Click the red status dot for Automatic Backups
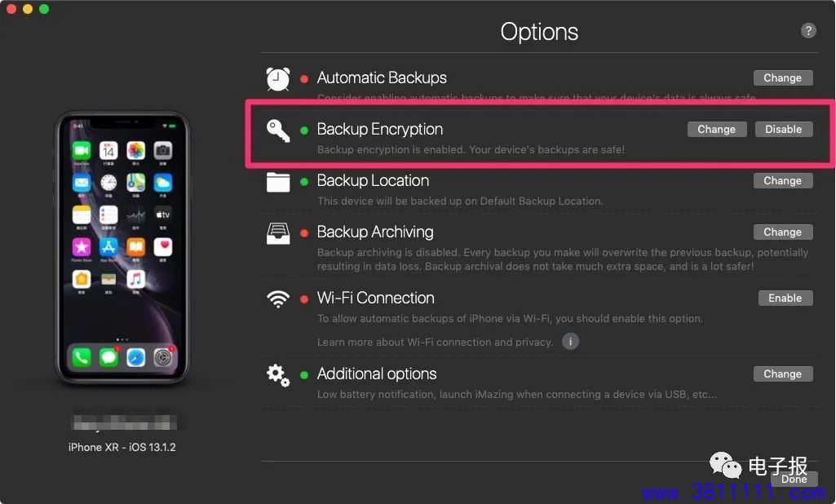 pos(304,79)
